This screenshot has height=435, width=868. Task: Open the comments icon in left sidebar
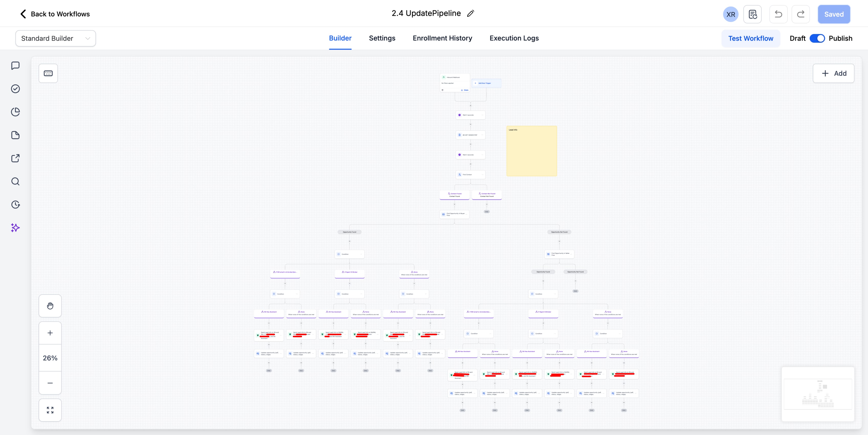tap(16, 66)
